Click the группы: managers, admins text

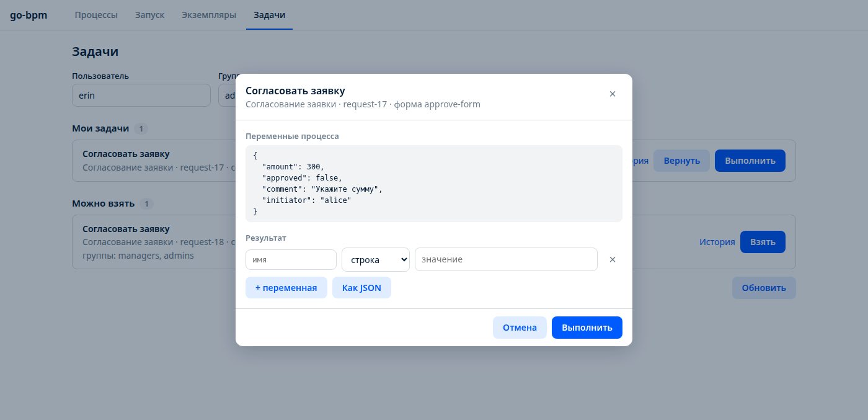[x=138, y=255]
